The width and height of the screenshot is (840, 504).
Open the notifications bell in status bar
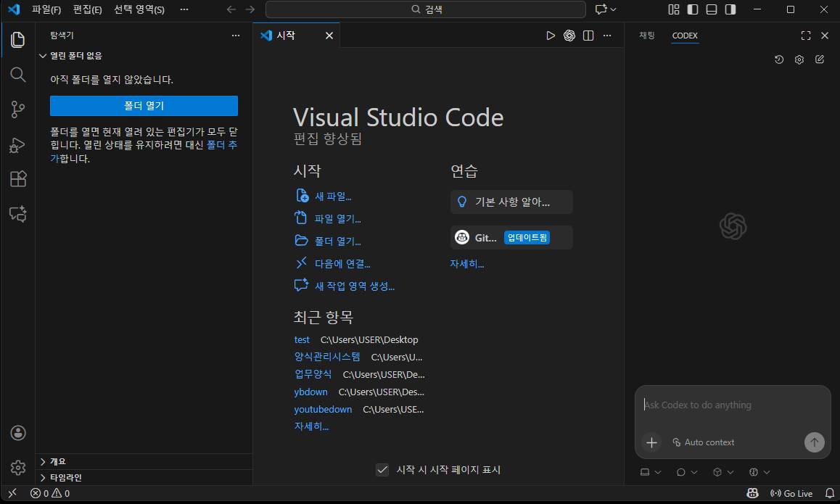[x=829, y=493]
